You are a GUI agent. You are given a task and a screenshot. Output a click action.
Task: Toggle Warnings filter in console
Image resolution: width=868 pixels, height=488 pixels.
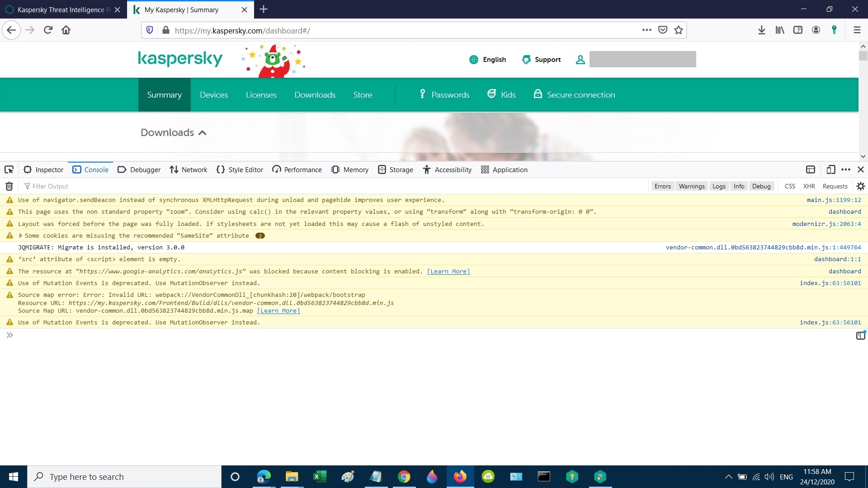(x=692, y=186)
